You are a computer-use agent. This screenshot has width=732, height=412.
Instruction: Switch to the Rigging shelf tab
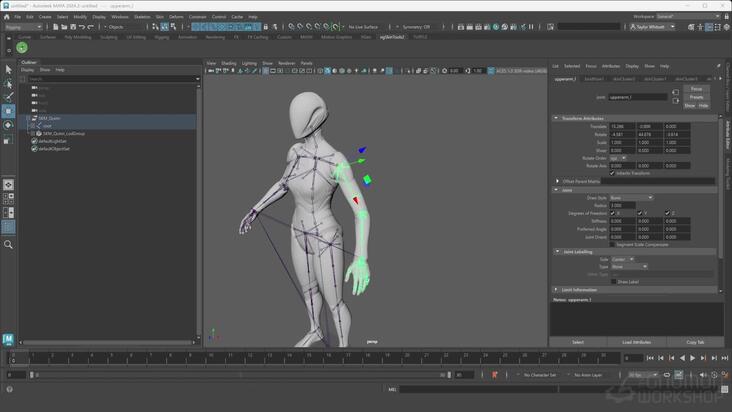tap(162, 37)
